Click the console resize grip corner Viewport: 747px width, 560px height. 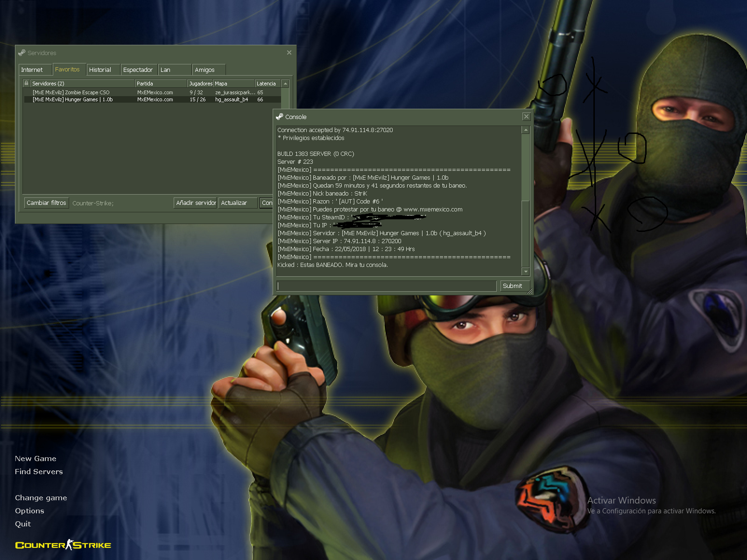tap(530, 292)
